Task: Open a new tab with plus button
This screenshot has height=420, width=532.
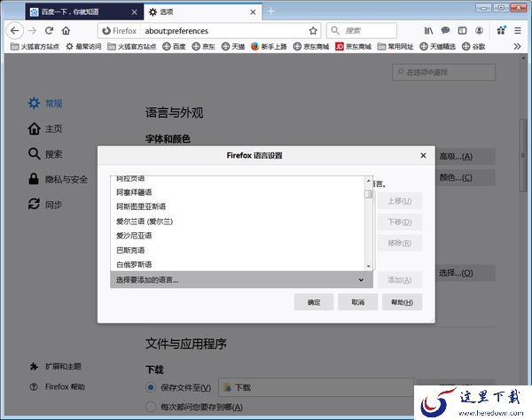Action: click(270, 12)
